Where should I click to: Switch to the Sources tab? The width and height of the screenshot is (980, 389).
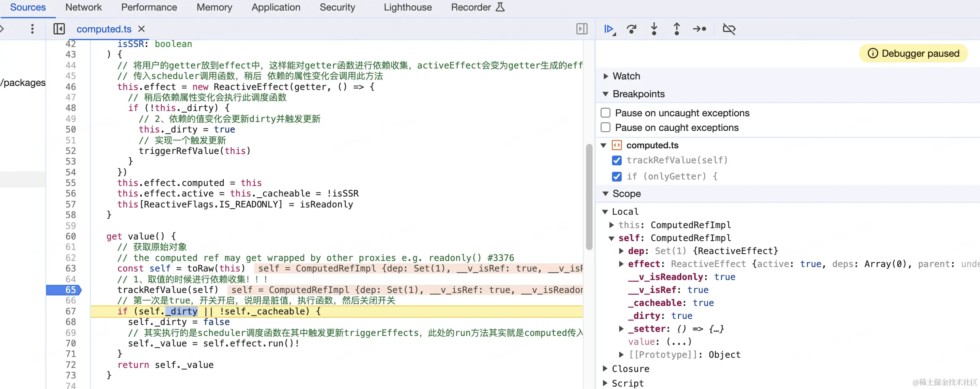pyautogui.click(x=28, y=7)
